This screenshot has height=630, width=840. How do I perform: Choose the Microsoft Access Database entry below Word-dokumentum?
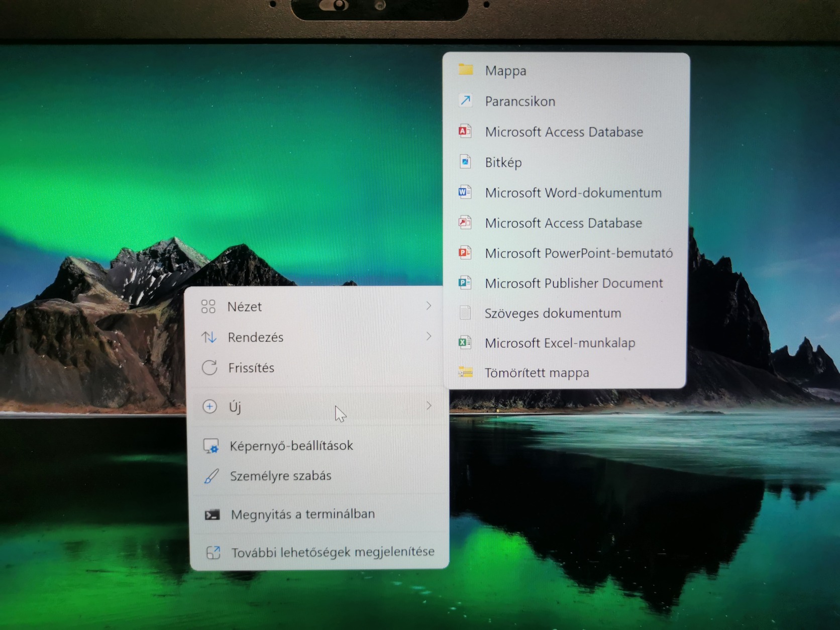[x=566, y=223]
